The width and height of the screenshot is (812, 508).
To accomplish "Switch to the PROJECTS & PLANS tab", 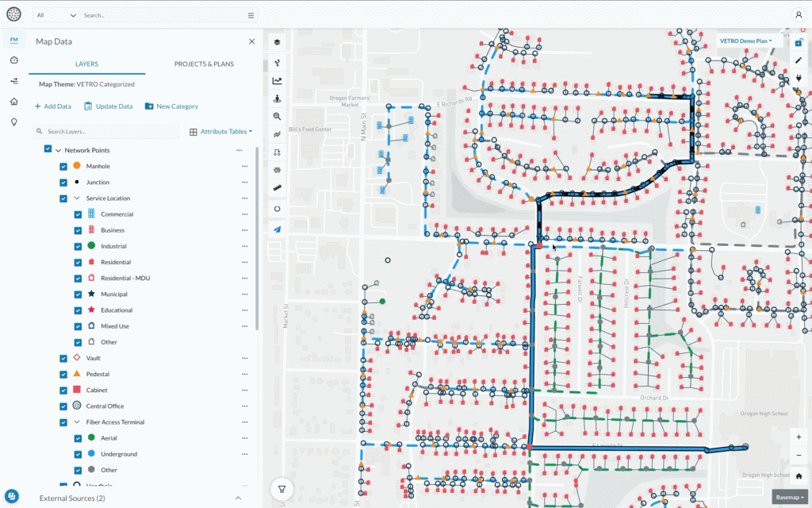I will (204, 63).
